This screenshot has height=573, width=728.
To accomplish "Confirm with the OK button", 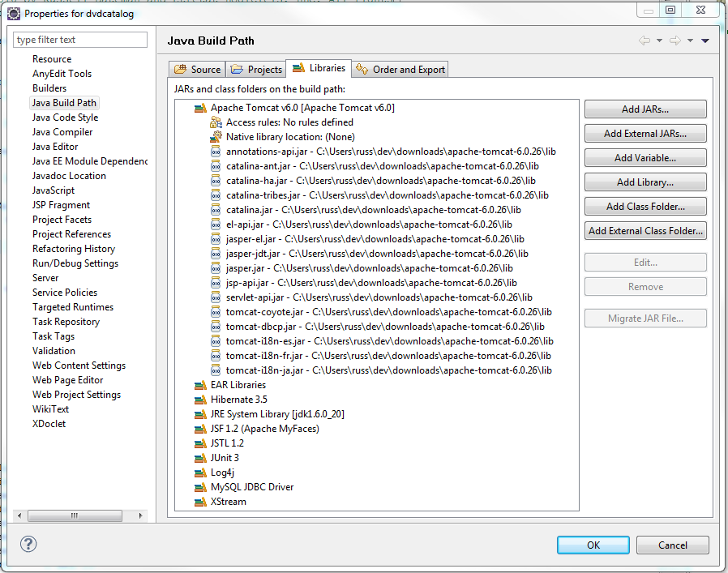I will (593, 545).
